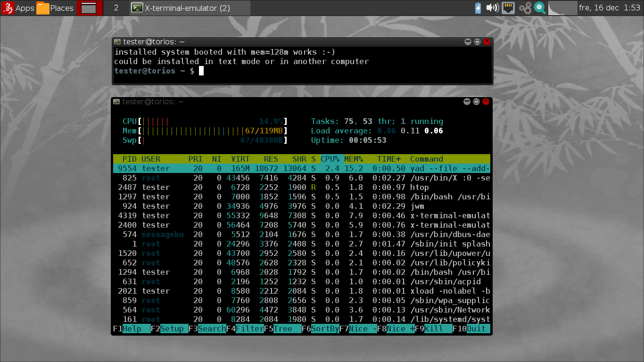
Task: Open the Apps menu in the panel
Action: (x=18, y=8)
